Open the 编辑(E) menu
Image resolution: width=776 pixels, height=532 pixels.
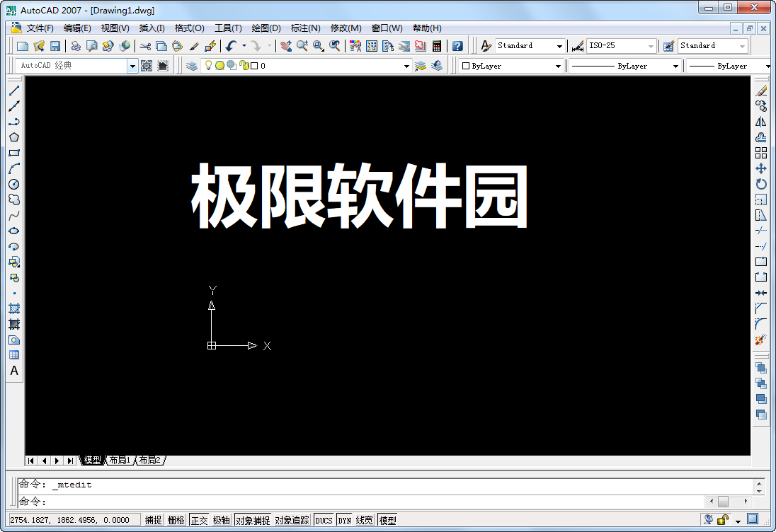coord(77,28)
